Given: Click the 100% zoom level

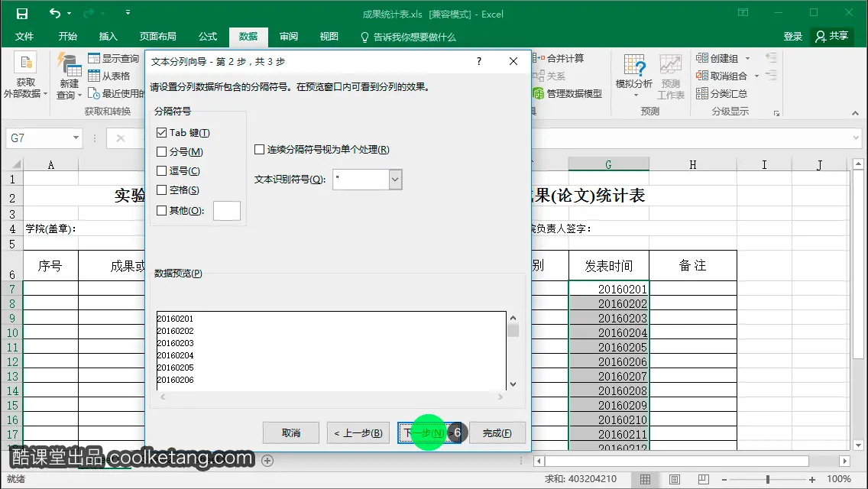Looking at the screenshot, I should (839, 479).
